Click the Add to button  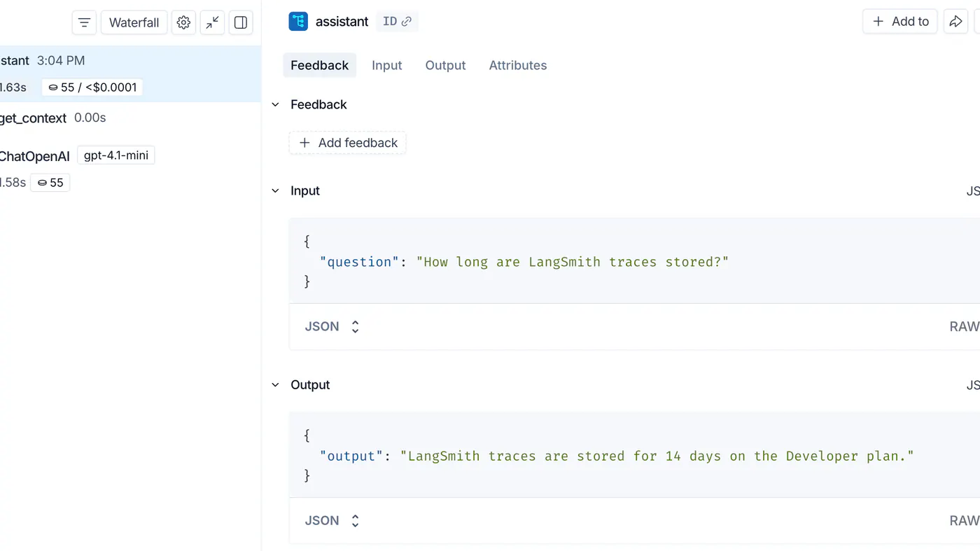(x=900, y=22)
